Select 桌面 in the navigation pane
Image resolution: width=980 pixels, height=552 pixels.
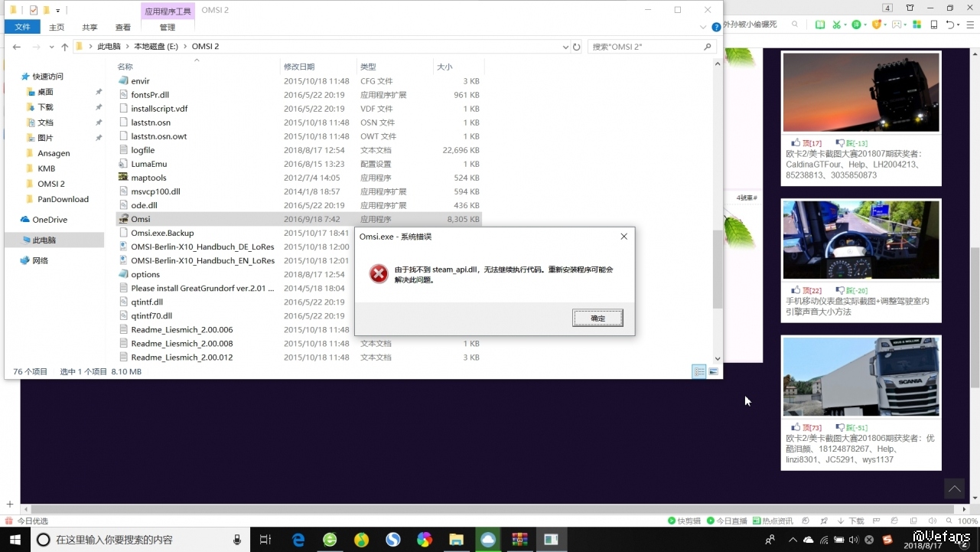point(45,92)
